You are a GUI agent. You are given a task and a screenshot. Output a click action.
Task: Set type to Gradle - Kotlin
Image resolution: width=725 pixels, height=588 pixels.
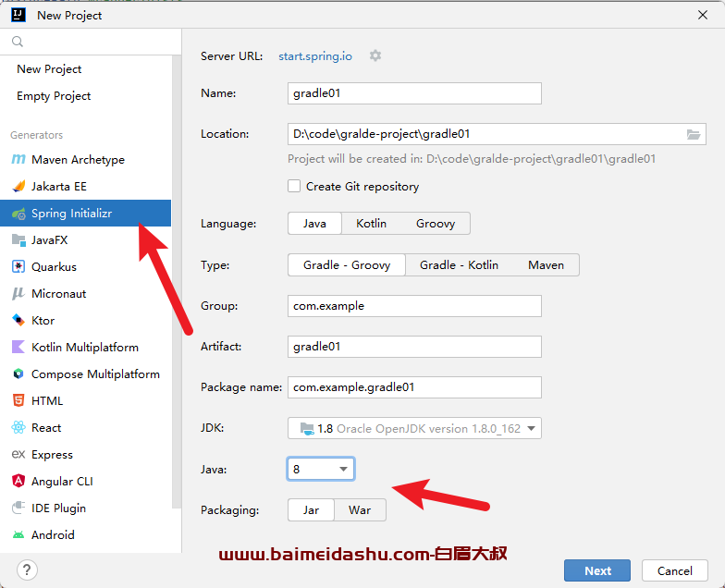[x=459, y=264]
